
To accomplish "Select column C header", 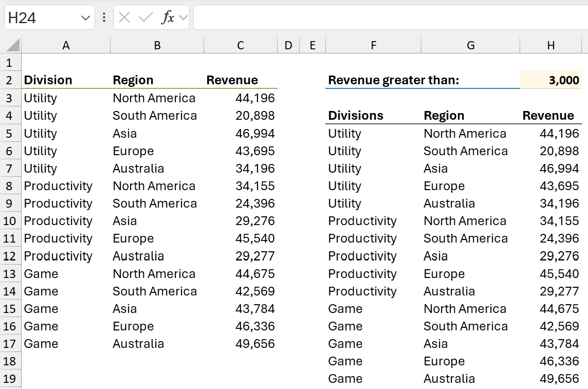I will [241, 46].
